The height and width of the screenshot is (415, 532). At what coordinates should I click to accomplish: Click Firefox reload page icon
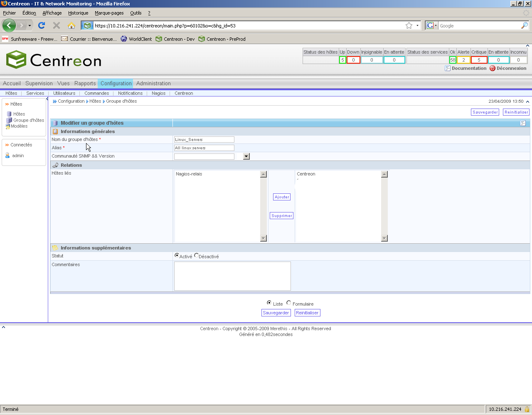click(42, 25)
